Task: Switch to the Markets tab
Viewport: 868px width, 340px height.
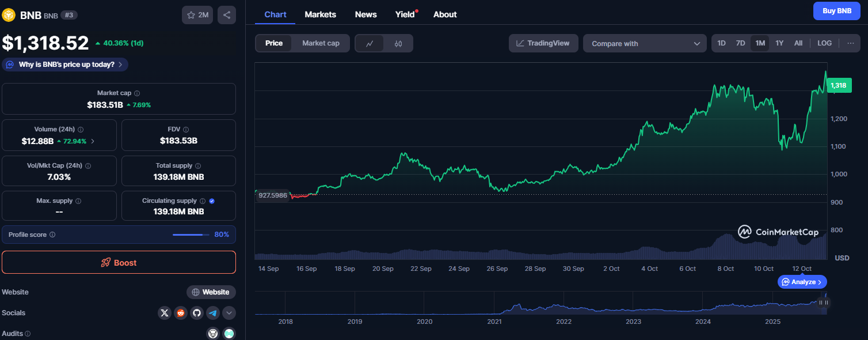Action: pos(320,14)
